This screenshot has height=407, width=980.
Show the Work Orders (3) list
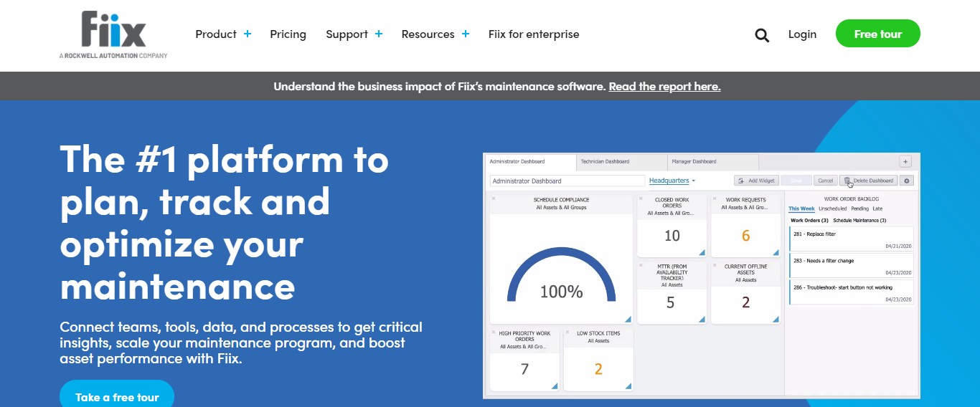click(x=810, y=221)
